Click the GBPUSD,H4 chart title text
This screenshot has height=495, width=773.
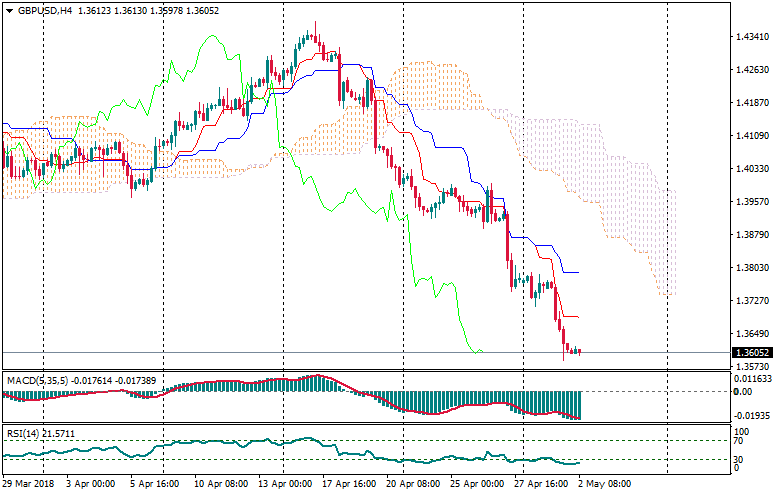45,11
